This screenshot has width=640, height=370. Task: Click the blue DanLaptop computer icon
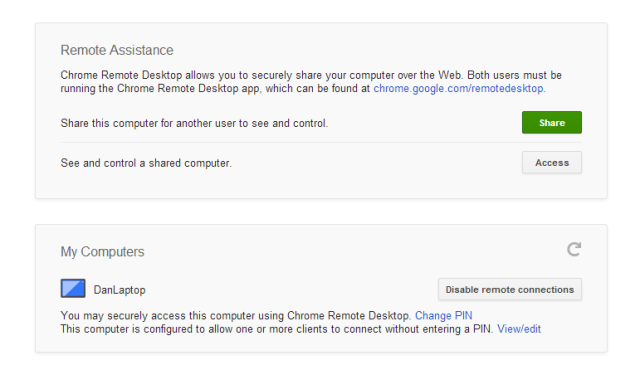click(x=73, y=288)
